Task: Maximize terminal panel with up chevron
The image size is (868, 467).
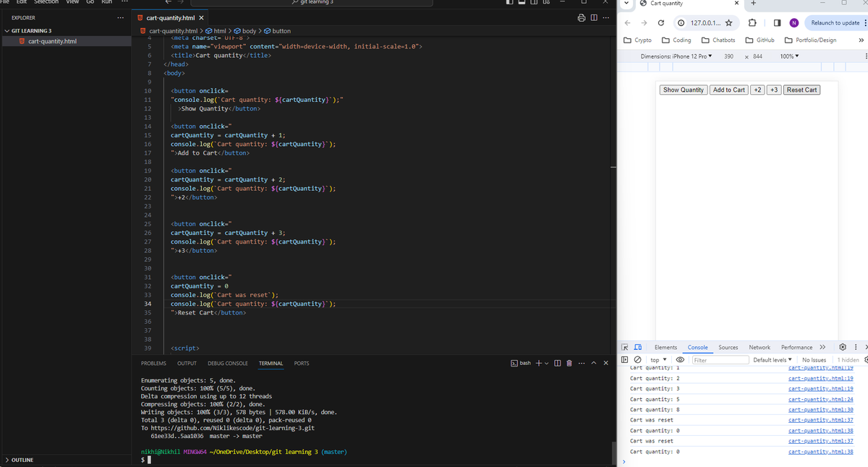Action: tap(594, 363)
